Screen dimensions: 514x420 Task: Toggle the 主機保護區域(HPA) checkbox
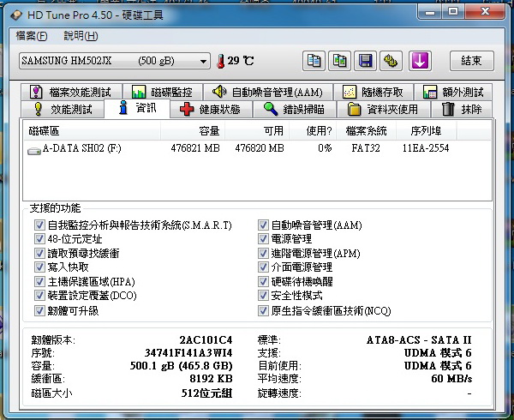pyautogui.click(x=39, y=282)
